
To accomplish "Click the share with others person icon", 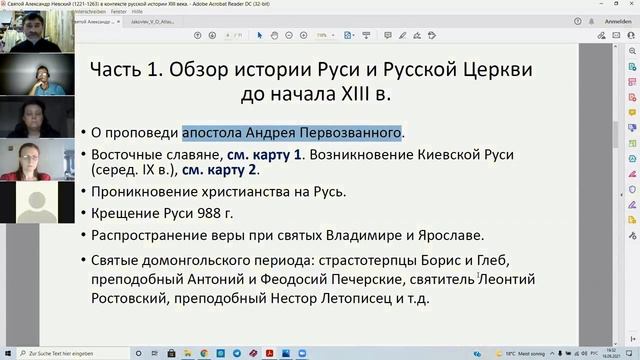I will 631,36.
